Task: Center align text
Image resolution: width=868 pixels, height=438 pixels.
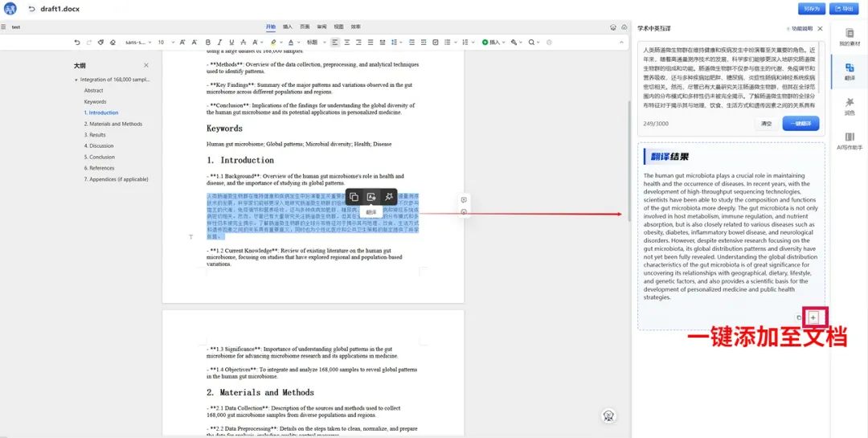Action: pyautogui.click(x=347, y=42)
